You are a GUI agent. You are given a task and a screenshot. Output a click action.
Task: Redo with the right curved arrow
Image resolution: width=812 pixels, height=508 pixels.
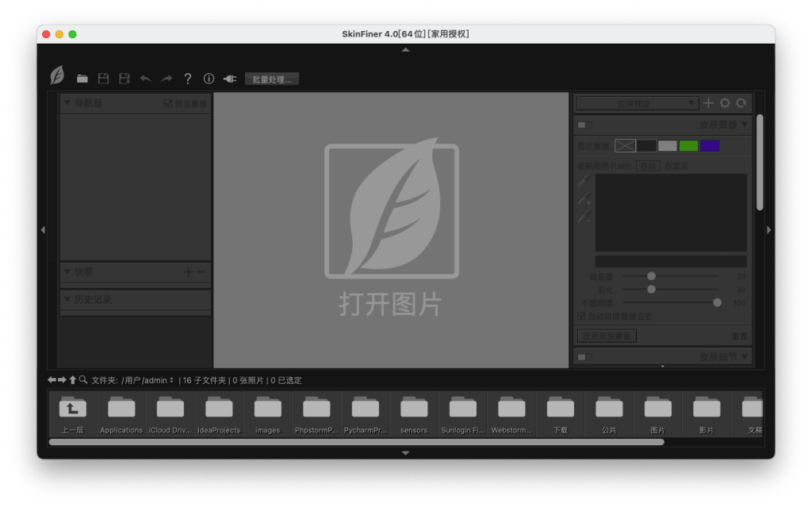[167, 79]
